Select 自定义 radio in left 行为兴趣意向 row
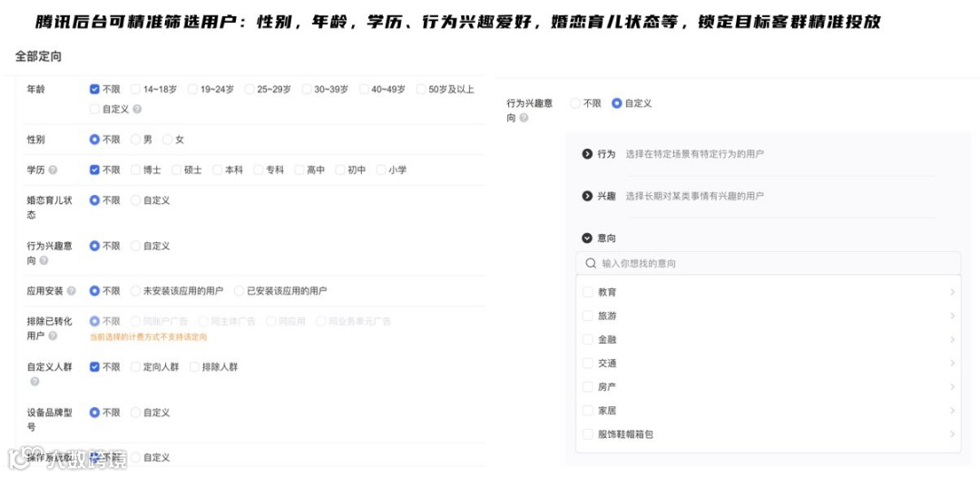 click(x=135, y=246)
